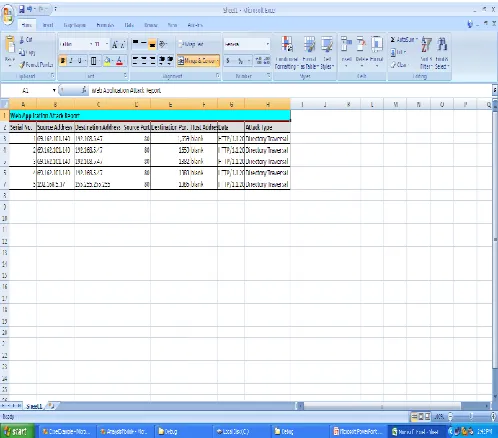Decrease decimal places
Screen dimensions: 498x438
(267, 61)
